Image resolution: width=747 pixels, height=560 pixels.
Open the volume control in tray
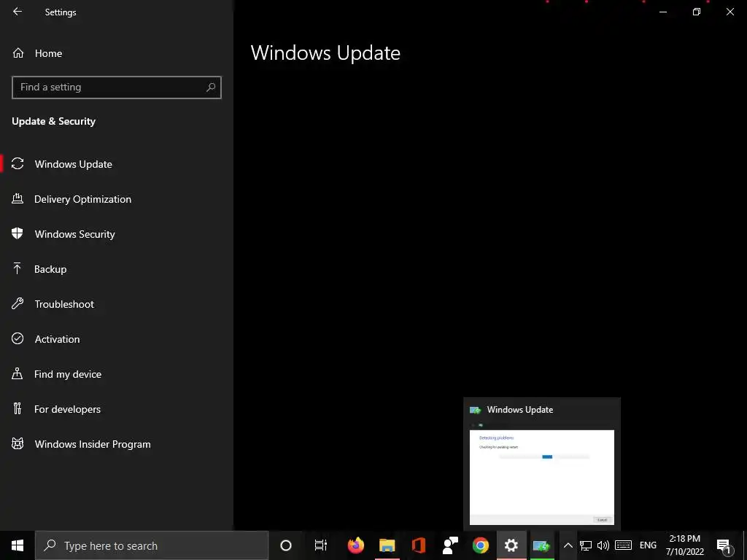pyautogui.click(x=603, y=545)
